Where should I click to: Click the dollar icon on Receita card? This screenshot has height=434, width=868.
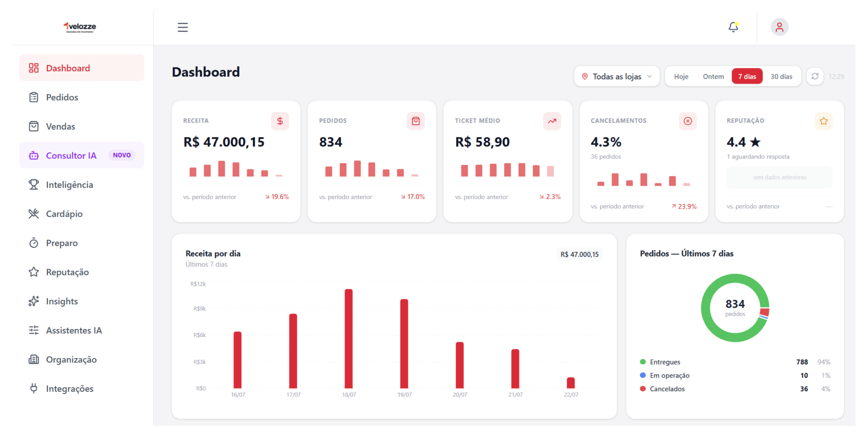pyautogui.click(x=280, y=121)
